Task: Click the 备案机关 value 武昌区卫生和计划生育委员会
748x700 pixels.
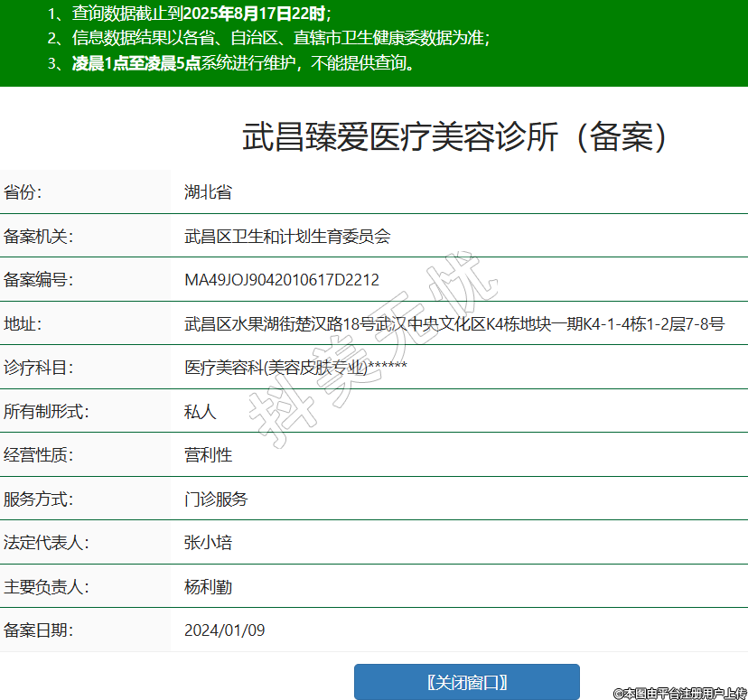Action: [287, 237]
